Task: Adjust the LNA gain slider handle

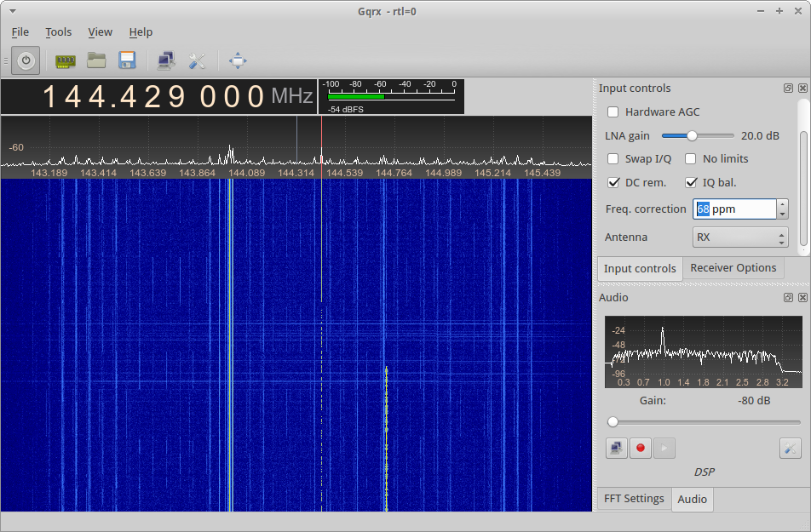Action: [692, 136]
